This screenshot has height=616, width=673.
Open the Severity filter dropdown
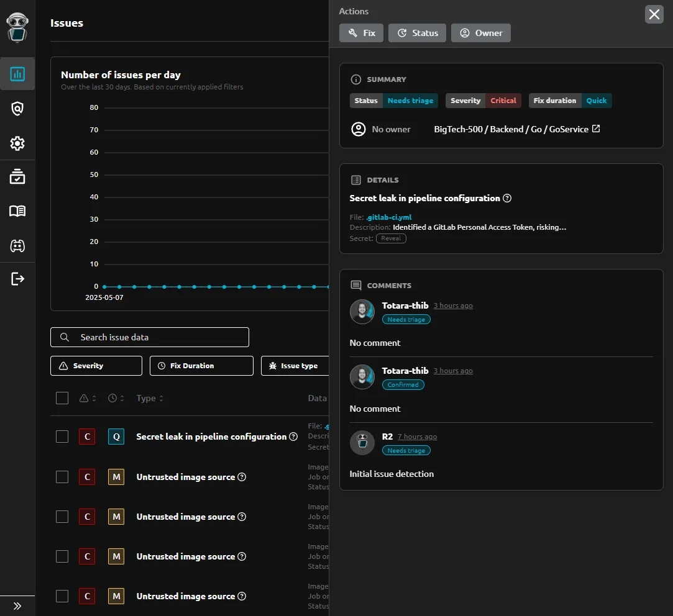(96, 366)
